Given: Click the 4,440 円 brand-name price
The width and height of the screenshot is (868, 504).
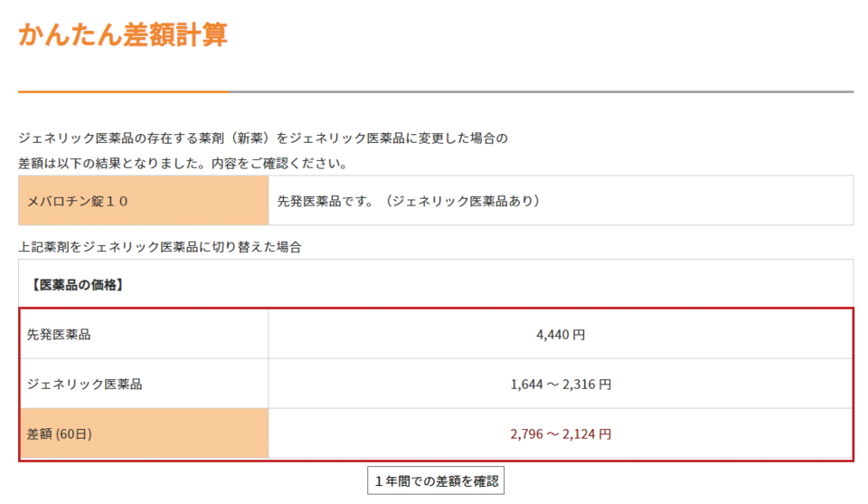Looking at the screenshot, I should 561,334.
